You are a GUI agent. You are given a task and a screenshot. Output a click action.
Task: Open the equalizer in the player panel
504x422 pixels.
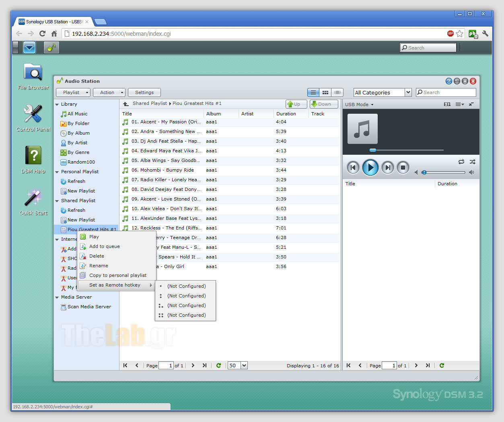click(447, 104)
